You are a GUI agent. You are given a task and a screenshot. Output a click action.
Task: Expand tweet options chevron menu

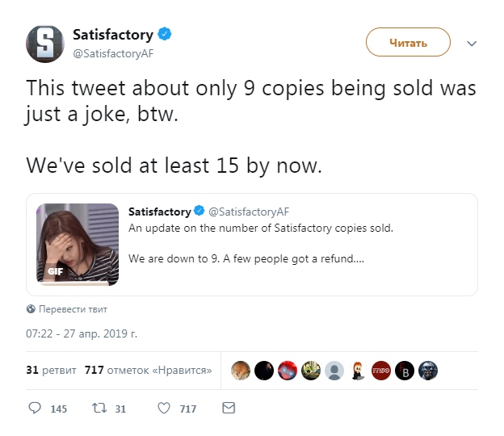[x=473, y=43]
